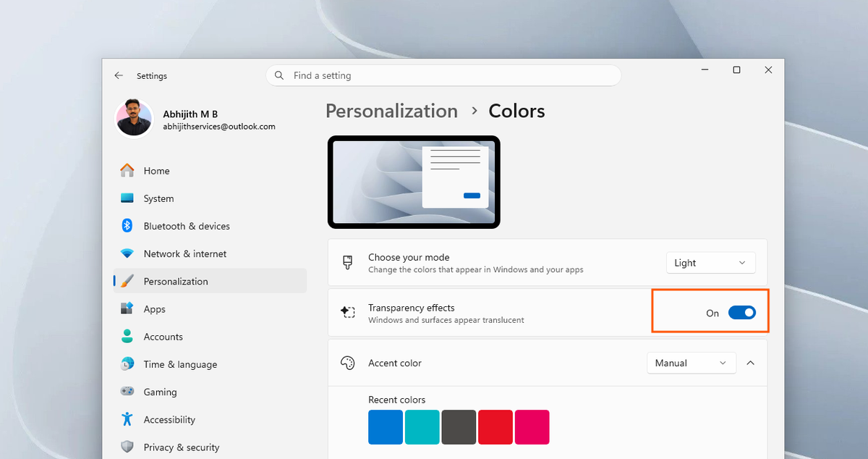Image resolution: width=868 pixels, height=459 pixels.
Task: Click the Find a setting search box
Action: pos(443,75)
